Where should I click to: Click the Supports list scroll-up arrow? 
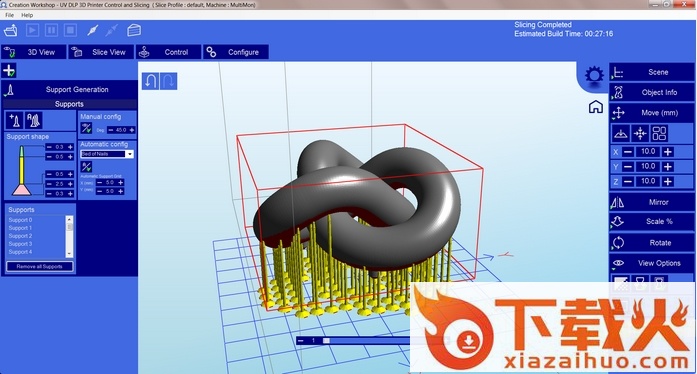[69, 219]
